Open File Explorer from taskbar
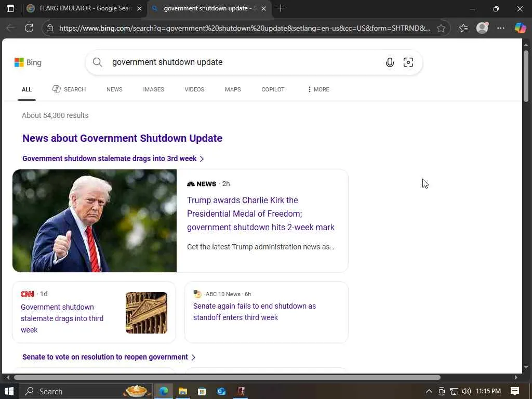Screen dimensions: 532x399 (183, 392)
